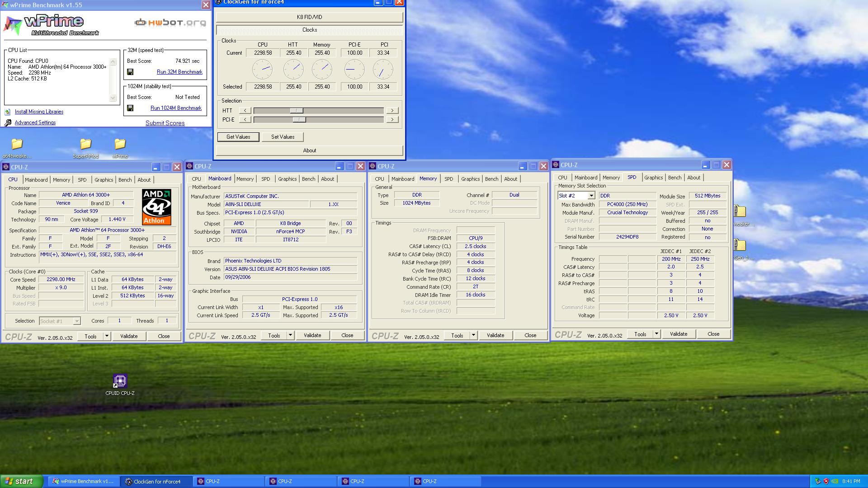Nudge the PCI-E slider right with its arrow
This screenshot has width=868, height=488.
pos(392,119)
